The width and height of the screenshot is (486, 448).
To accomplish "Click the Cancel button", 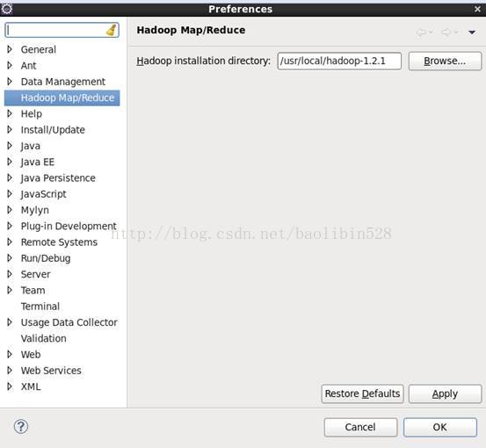I will click(360, 427).
